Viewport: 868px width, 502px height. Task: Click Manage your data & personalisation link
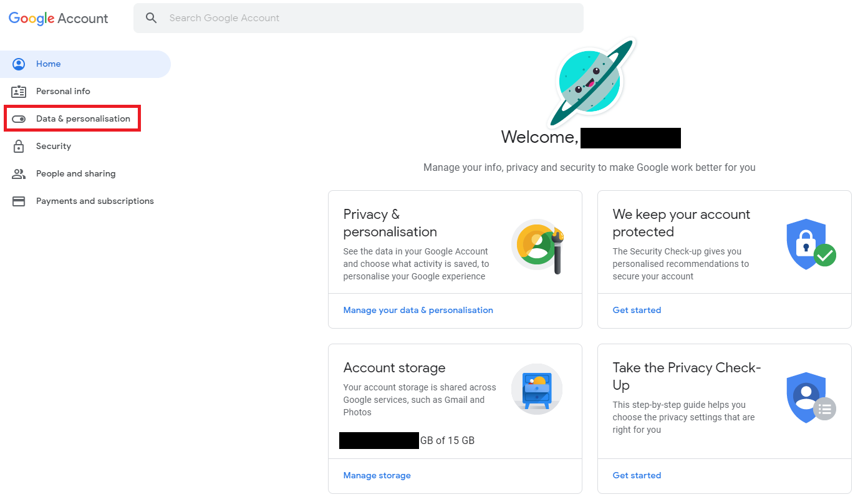click(x=418, y=310)
